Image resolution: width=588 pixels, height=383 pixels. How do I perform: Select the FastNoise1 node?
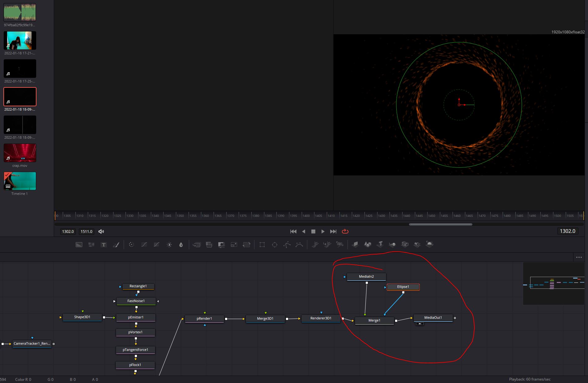[x=136, y=301]
